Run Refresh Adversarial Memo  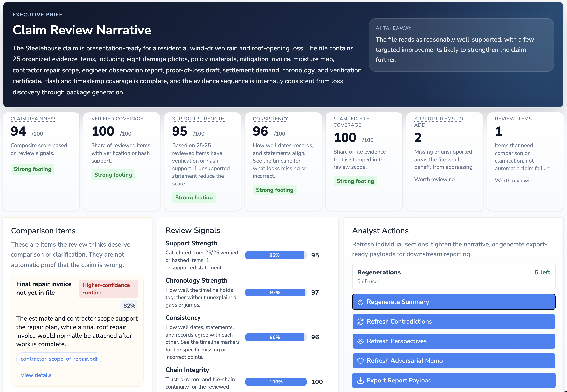click(x=454, y=361)
